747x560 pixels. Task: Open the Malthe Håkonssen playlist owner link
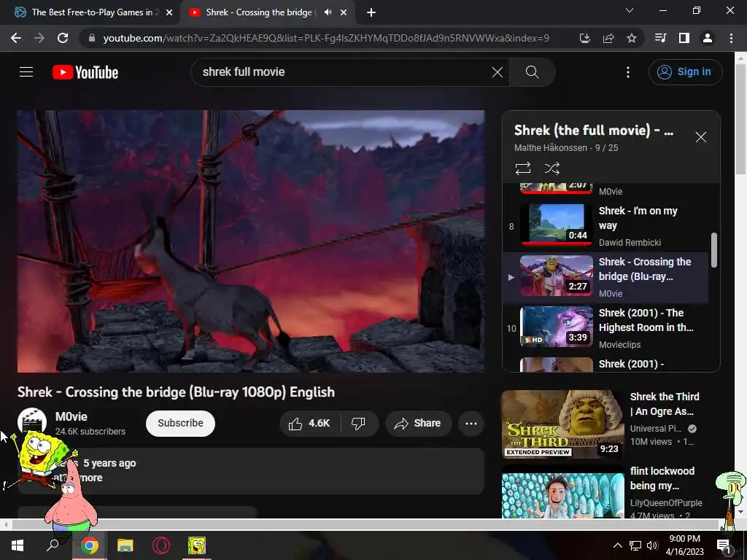pos(550,147)
